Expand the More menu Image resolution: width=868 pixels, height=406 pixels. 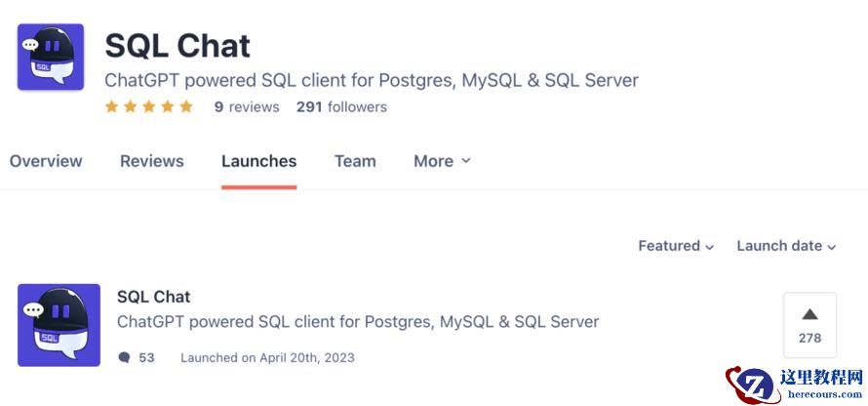(442, 161)
